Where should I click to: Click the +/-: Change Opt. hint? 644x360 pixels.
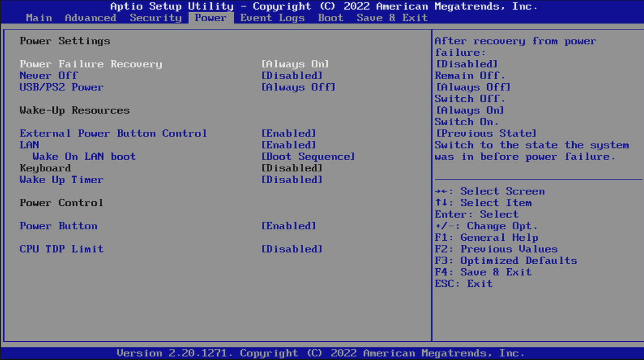click(x=486, y=226)
